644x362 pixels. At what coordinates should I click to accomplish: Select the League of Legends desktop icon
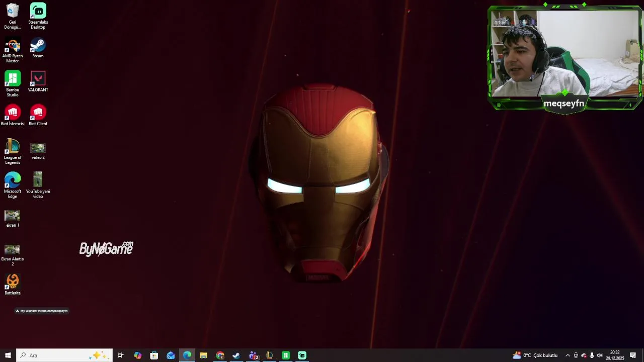[13, 152]
